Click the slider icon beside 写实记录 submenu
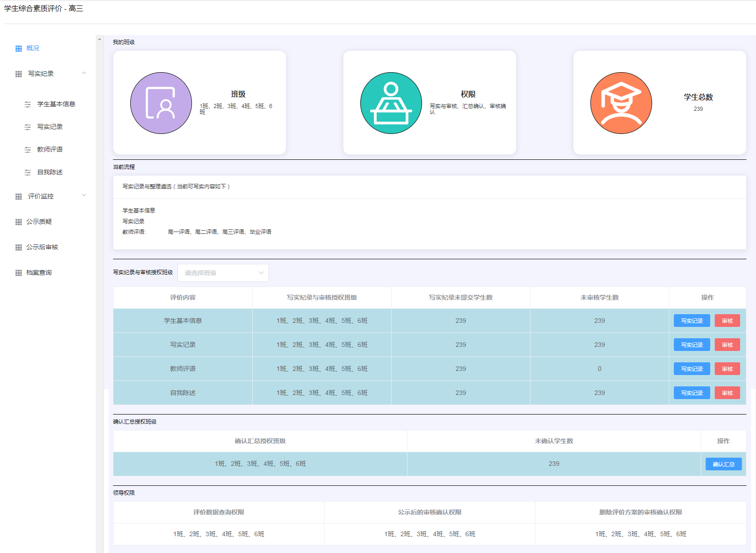This screenshot has height=553, width=756. click(x=28, y=127)
